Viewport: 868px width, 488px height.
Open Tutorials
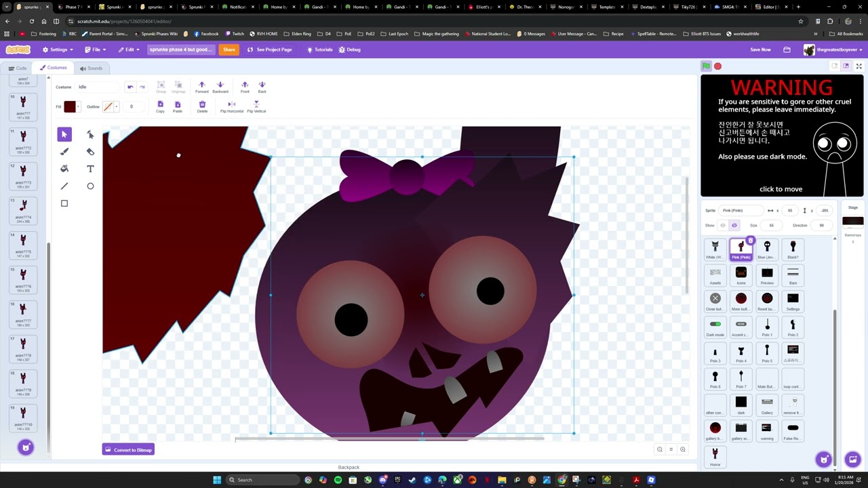tap(319, 49)
